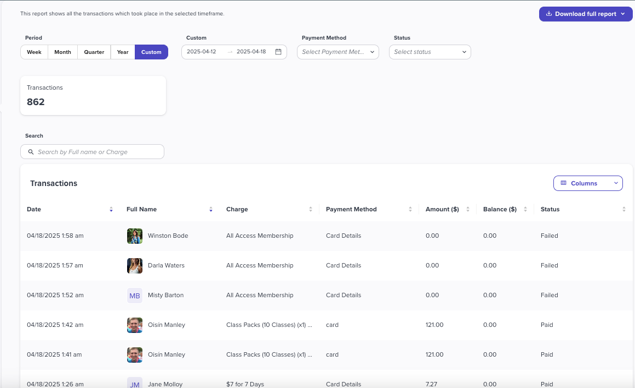Click Download full report button
The width and height of the screenshot is (635, 388).
click(585, 14)
